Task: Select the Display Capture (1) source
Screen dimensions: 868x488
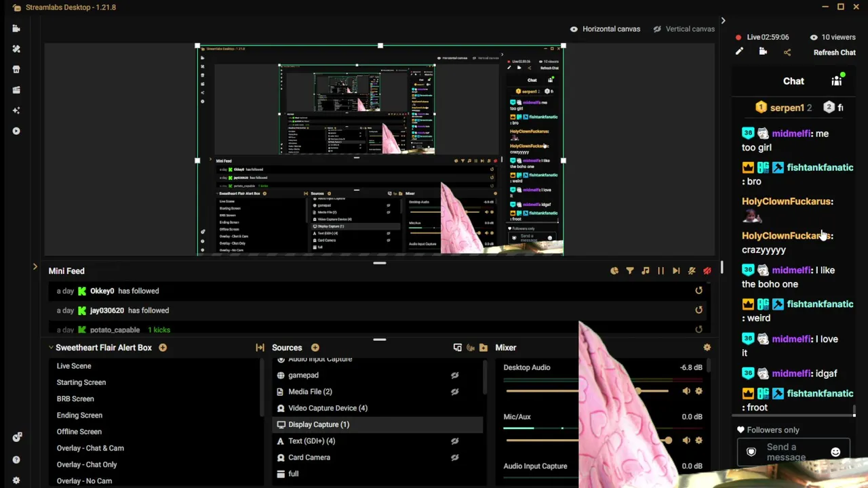Action: pos(378,424)
